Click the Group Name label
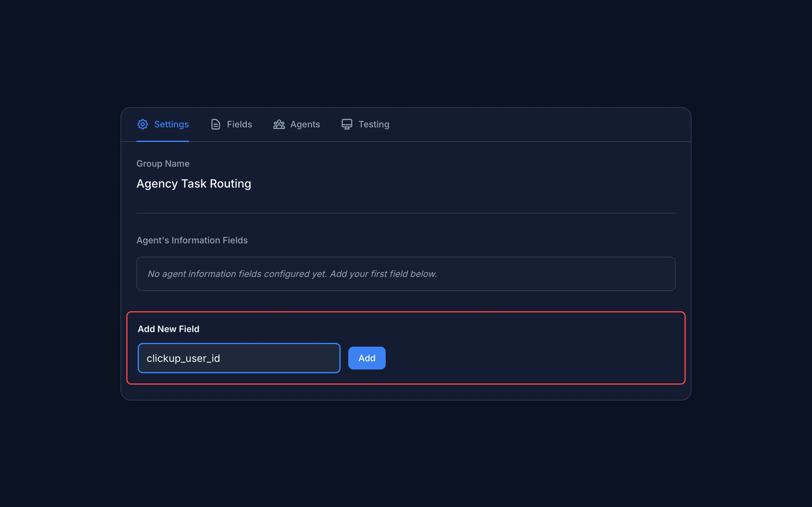Viewport: 812px width, 507px height. click(x=163, y=164)
